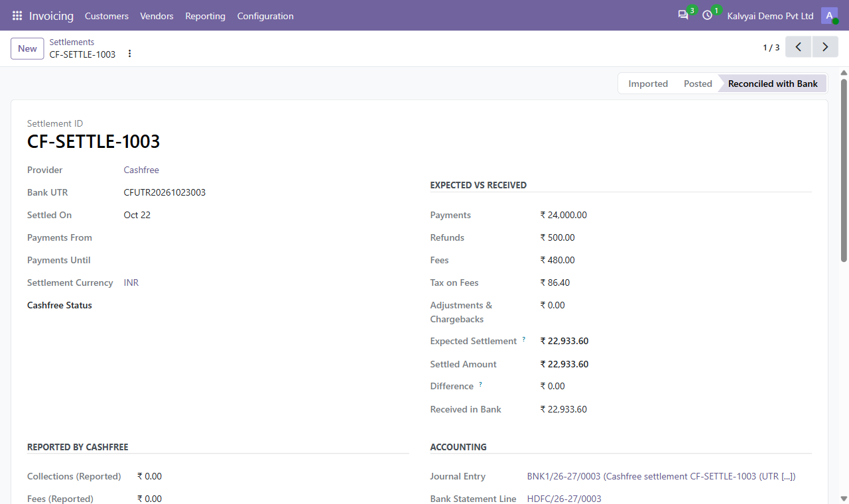Open the Reporting menu
The image size is (849, 504).
205,16
